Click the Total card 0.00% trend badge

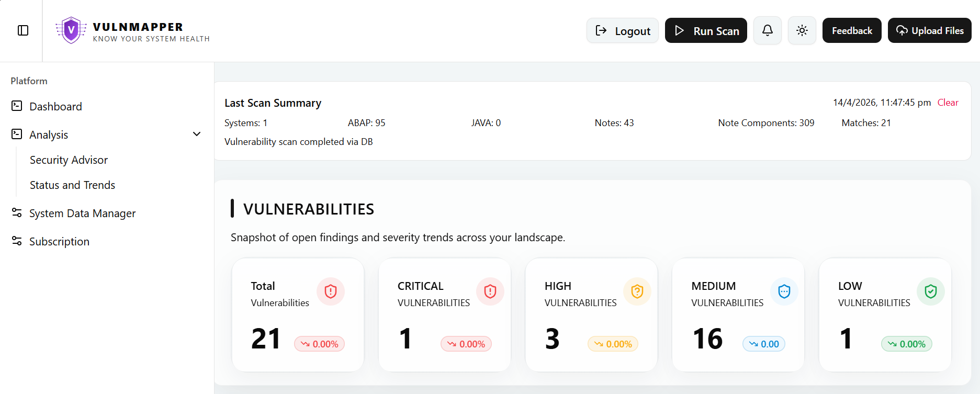click(319, 344)
